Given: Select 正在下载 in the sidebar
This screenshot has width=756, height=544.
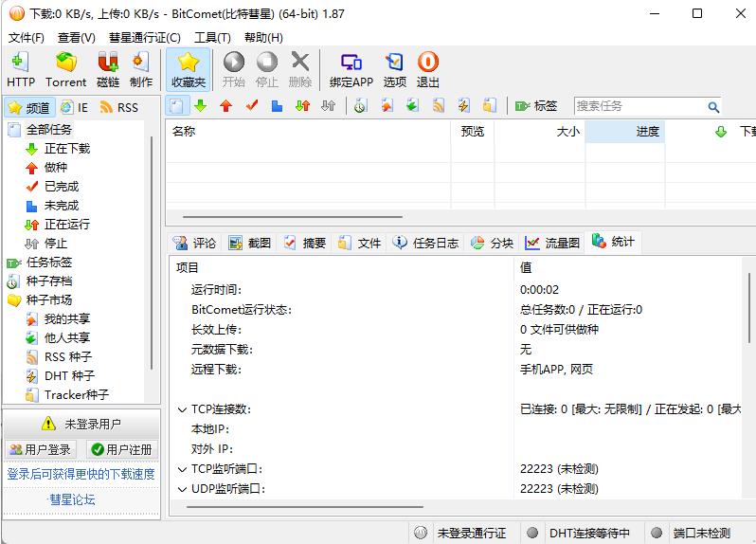Looking at the screenshot, I should [x=67, y=149].
